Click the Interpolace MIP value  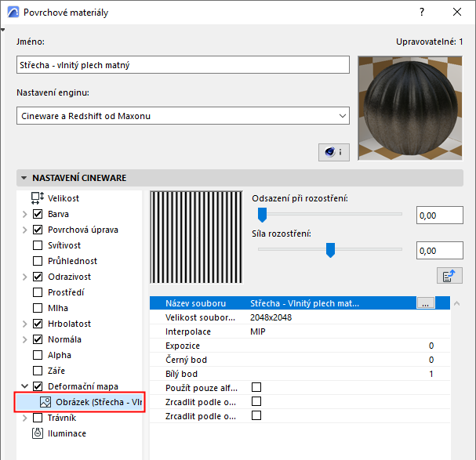pos(258,331)
